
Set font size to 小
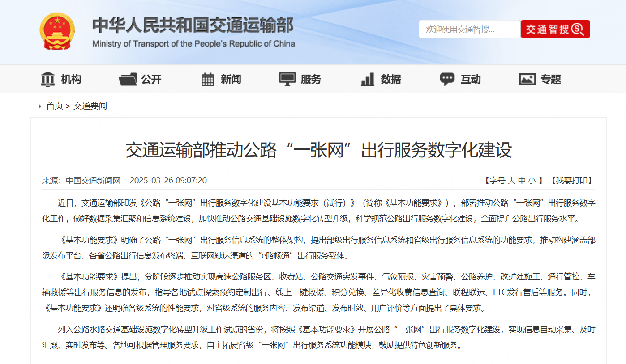[532, 181]
